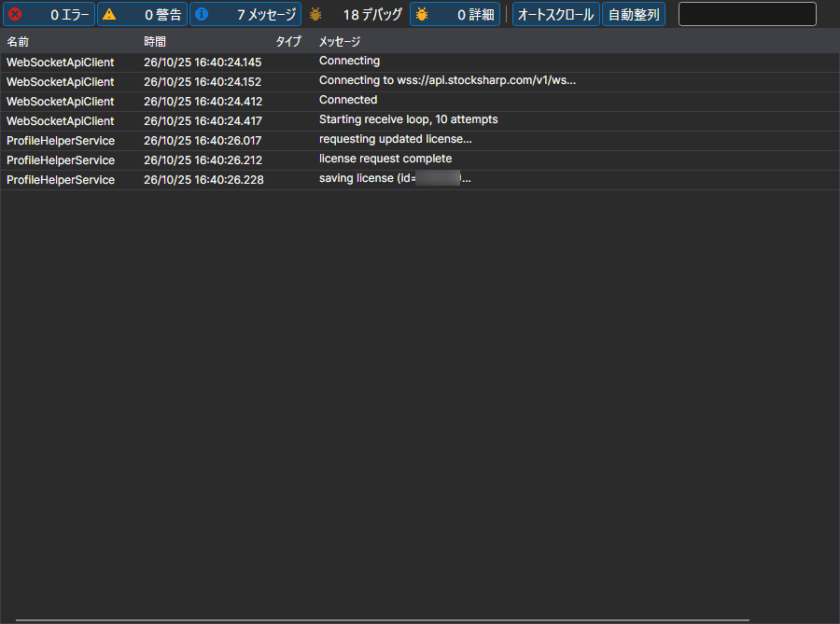Sort by the 時間 column header
840x624 pixels.
tap(155, 42)
